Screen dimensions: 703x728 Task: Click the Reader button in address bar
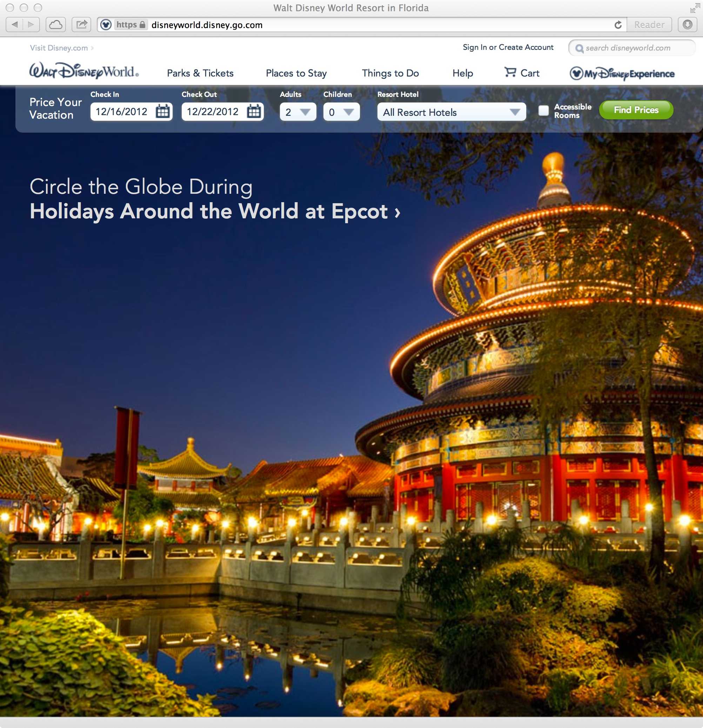coord(649,25)
